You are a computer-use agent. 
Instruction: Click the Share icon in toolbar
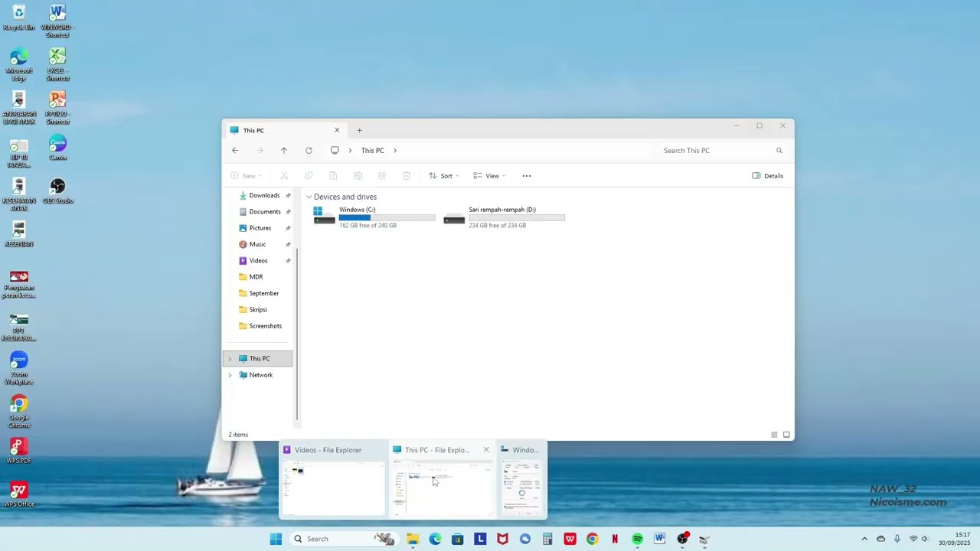(x=382, y=176)
